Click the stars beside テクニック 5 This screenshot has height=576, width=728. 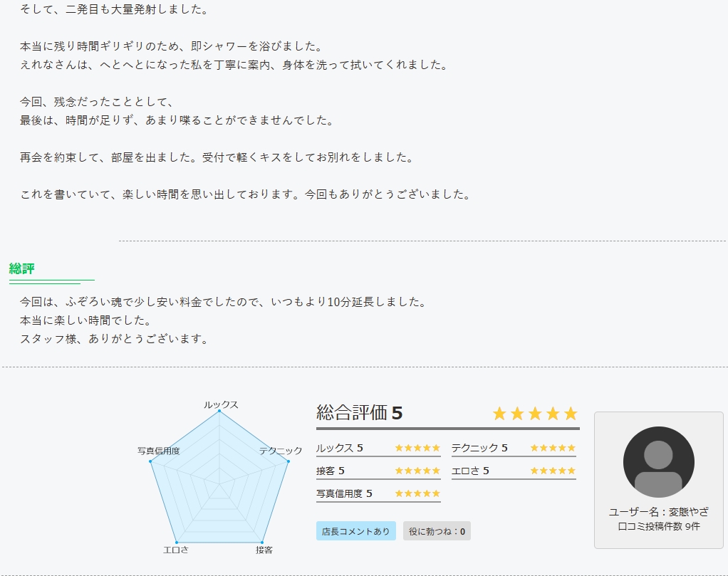tap(553, 448)
